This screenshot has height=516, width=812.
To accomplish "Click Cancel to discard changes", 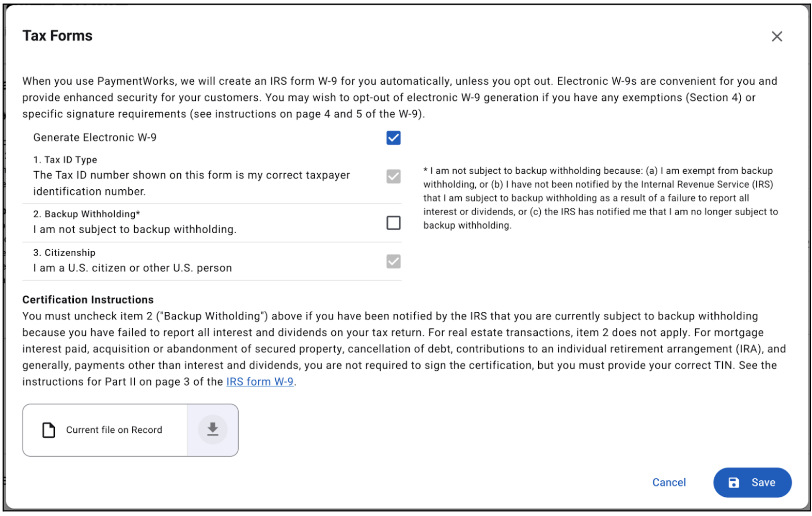I will 668,482.
